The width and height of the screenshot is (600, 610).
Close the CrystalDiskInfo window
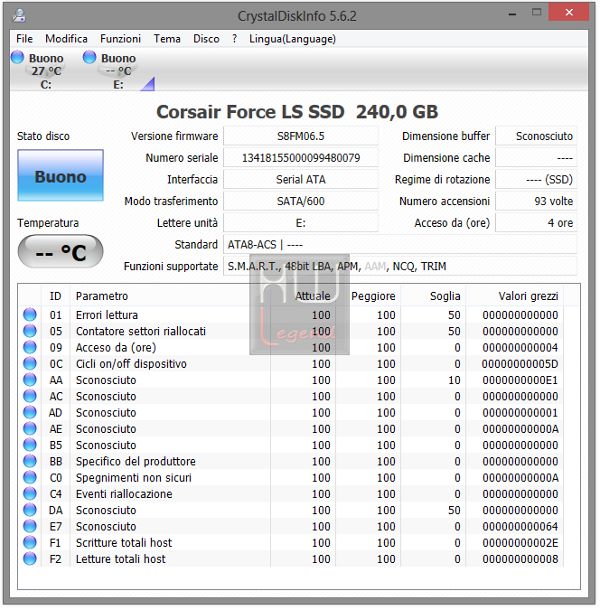click(x=568, y=12)
